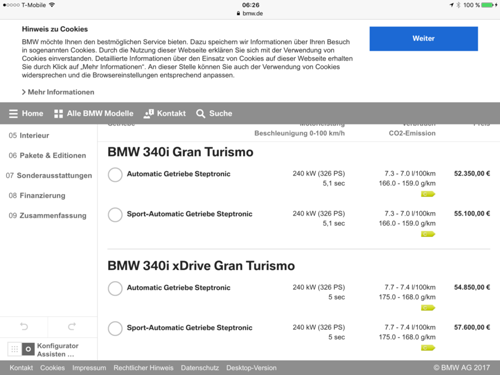Screen dimensions: 500x375
Task: Go to 07 Sonderausstattungen step
Action: pyautogui.click(x=49, y=175)
